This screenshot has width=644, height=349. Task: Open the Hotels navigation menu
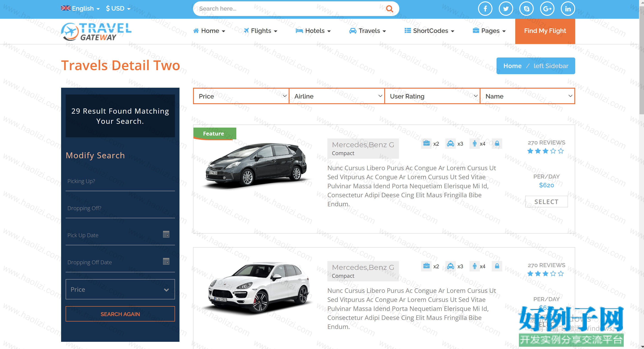[x=313, y=31]
